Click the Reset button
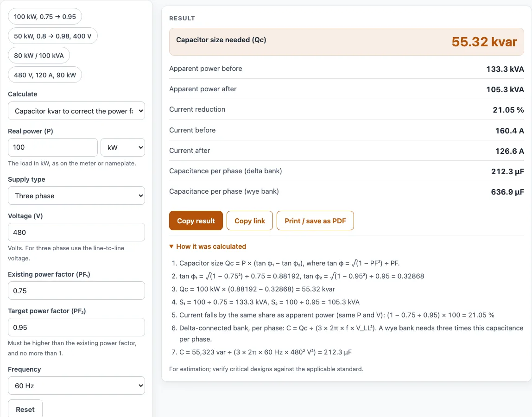Viewport: 532px width, 417px height. click(25, 409)
